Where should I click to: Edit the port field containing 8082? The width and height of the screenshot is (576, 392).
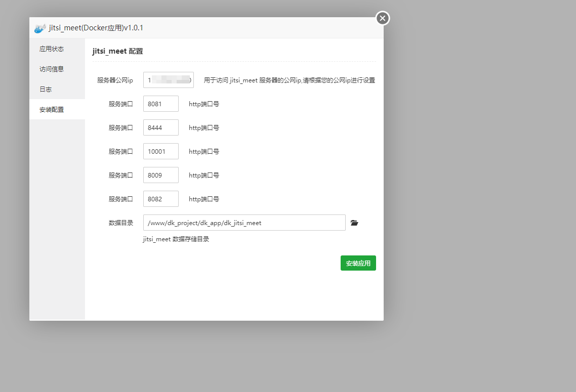(161, 199)
